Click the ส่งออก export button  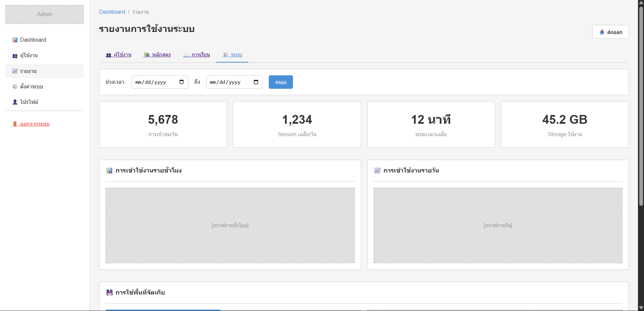coord(610,32)
